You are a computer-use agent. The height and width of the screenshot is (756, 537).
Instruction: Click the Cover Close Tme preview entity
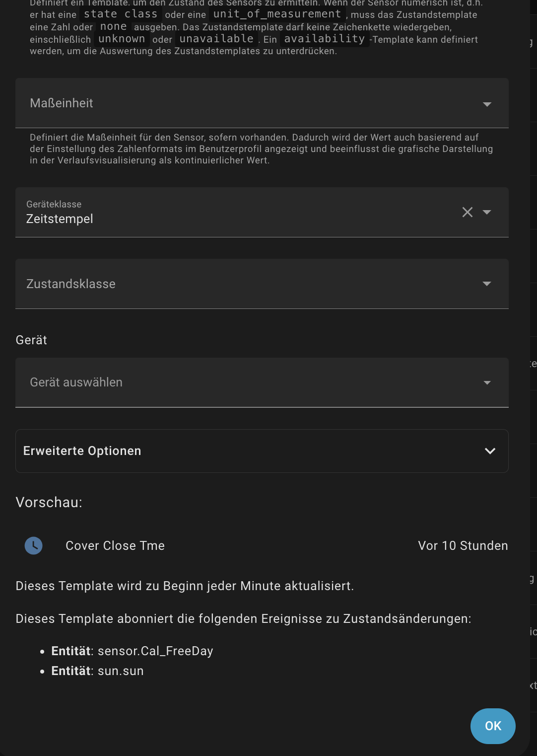[x=115, y=545]
